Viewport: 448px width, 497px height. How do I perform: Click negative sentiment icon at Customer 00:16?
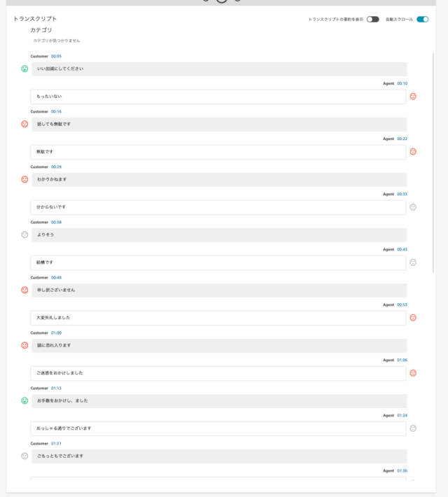(x=24, y=124)
